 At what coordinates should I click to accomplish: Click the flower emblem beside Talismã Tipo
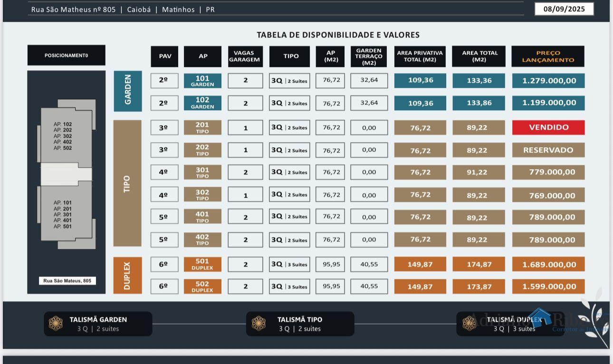click(x=259, y=324)
